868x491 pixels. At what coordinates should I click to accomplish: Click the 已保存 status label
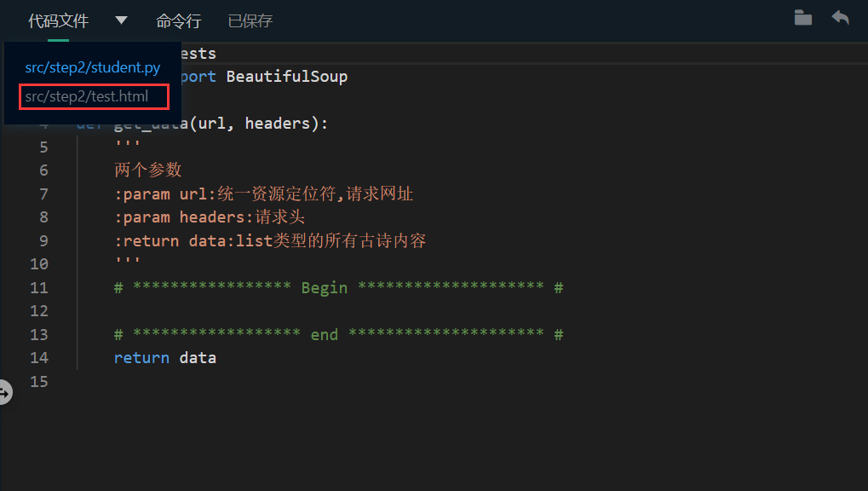point(249,20)
